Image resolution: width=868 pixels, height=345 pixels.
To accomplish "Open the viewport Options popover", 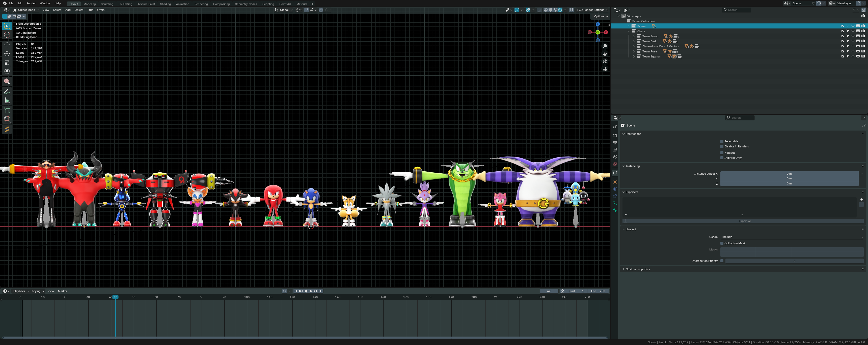I will point(601,16).
